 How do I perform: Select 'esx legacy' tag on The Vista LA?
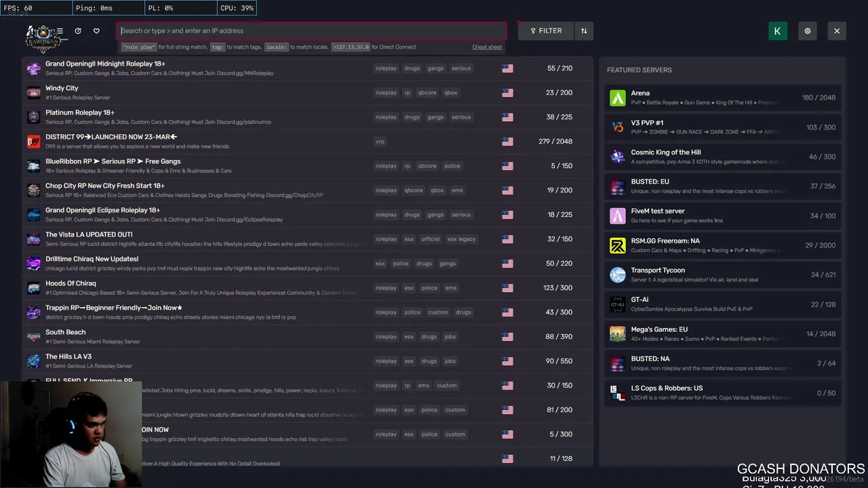click(x=461, y=239)
